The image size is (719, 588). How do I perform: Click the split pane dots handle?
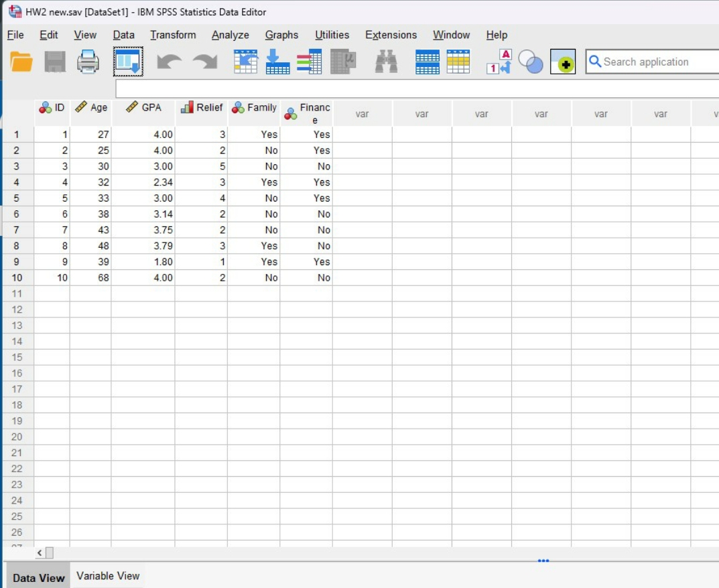(x=543, y=561)
